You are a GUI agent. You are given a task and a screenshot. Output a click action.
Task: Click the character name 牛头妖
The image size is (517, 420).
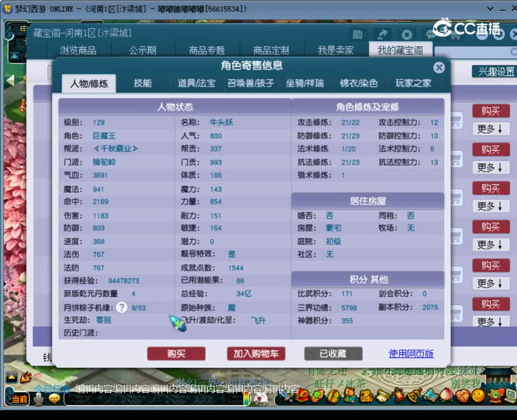(221, 122)
